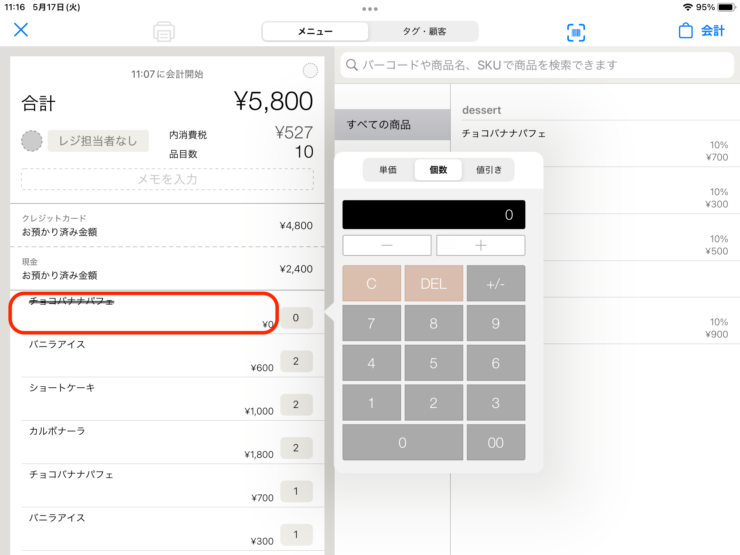Select the ¥900 menu item row
Image resolution: width=740 pixels, height=555 pixels.
642,321
